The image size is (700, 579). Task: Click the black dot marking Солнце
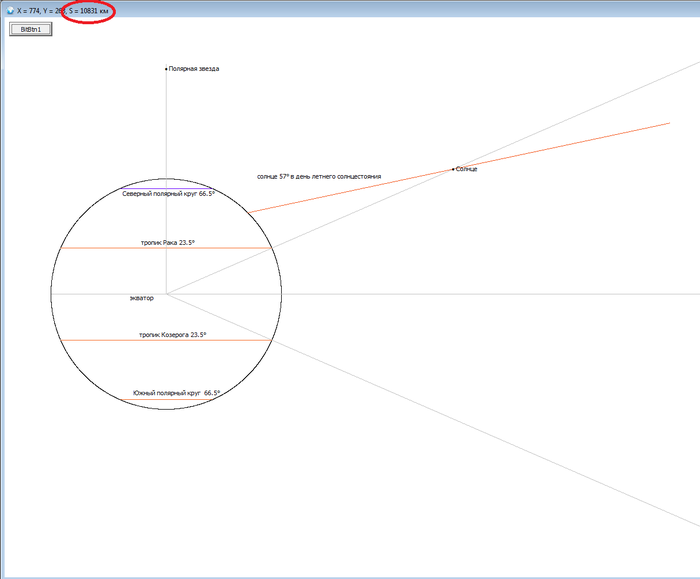(x=453, y=169)
